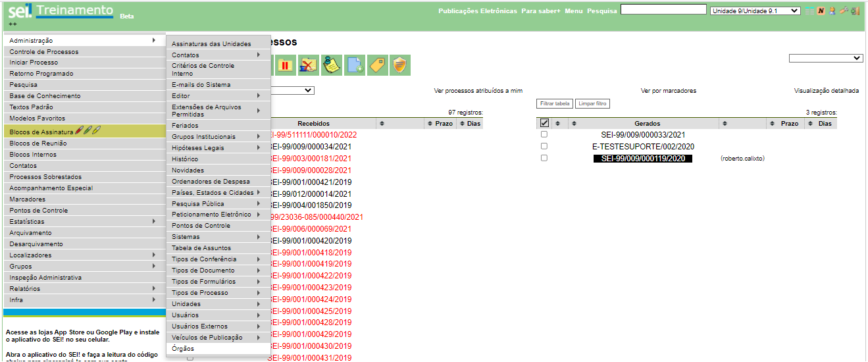Expand the Estatísticas menu entry
The width and height of the screenshot is (868, 362).
point(82,222)
